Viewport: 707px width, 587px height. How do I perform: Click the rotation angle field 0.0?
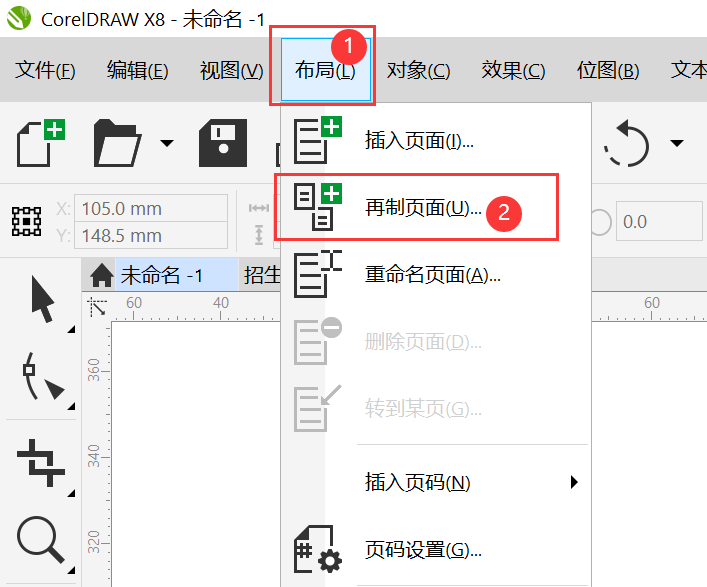pos(659,221)
